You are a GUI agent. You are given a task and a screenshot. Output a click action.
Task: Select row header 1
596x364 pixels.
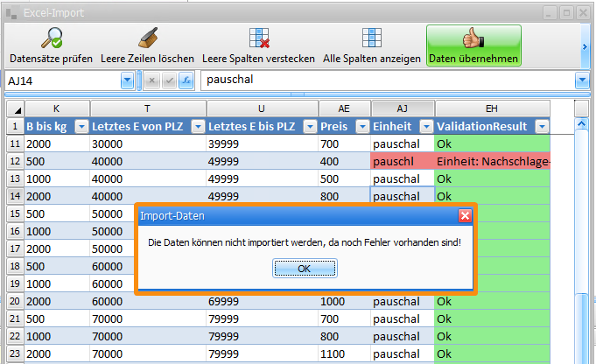[x=15, y=126]
